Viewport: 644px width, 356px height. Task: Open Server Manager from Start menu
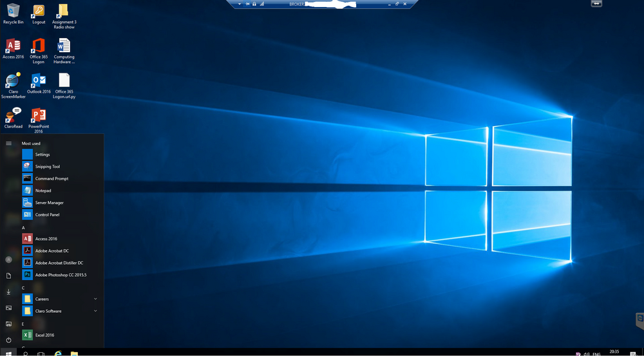coord(61,202)
